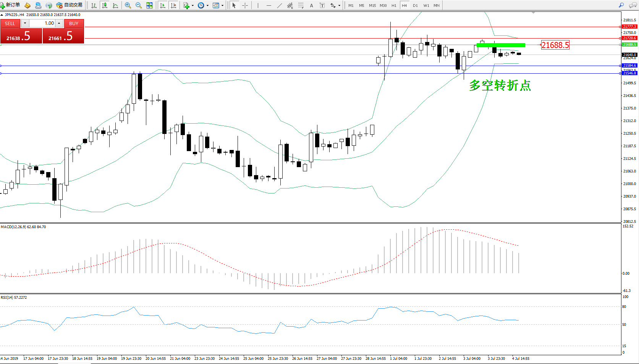The width and height of the screenshot is (639, 364).
Task: Switch to the M15 timeframe
Action: tap(372, 5)
